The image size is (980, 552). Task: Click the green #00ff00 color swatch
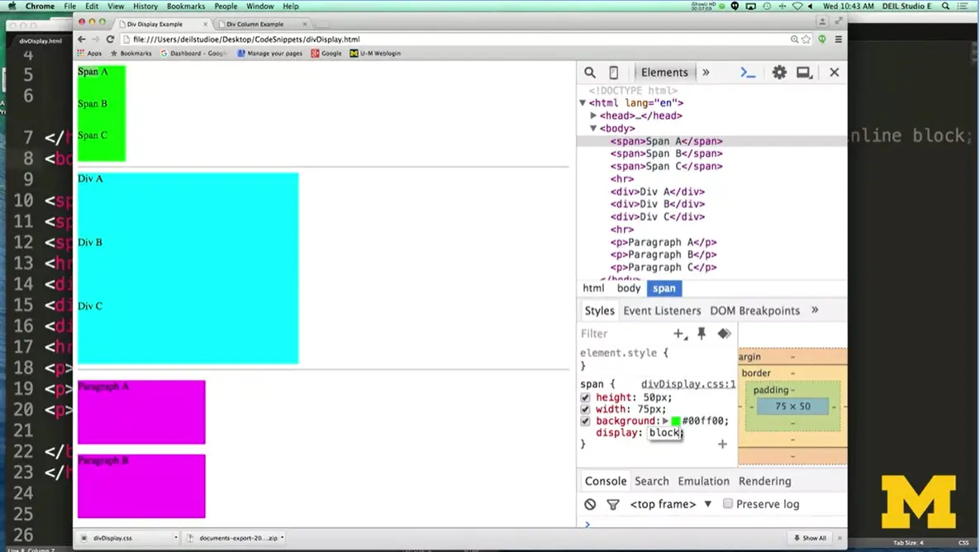tap(676, 421)
